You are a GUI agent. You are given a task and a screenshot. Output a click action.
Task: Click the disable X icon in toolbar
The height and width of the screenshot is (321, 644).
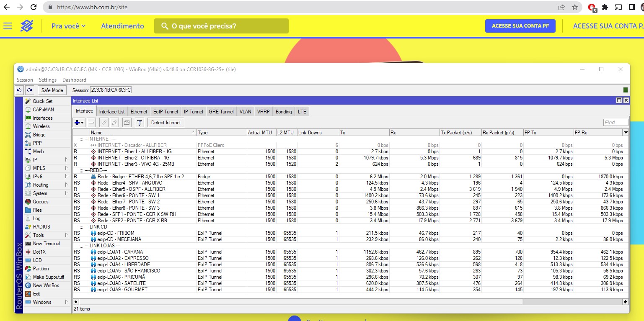114,123
